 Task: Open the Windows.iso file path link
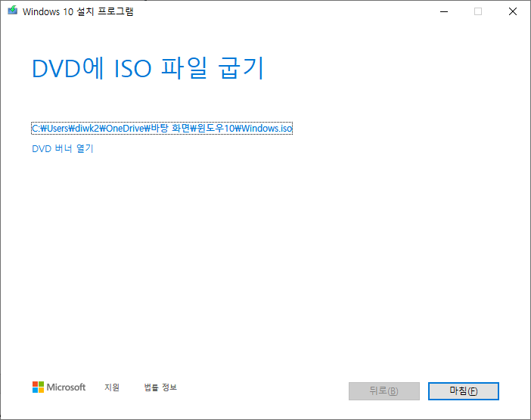[x=162, y=129]
